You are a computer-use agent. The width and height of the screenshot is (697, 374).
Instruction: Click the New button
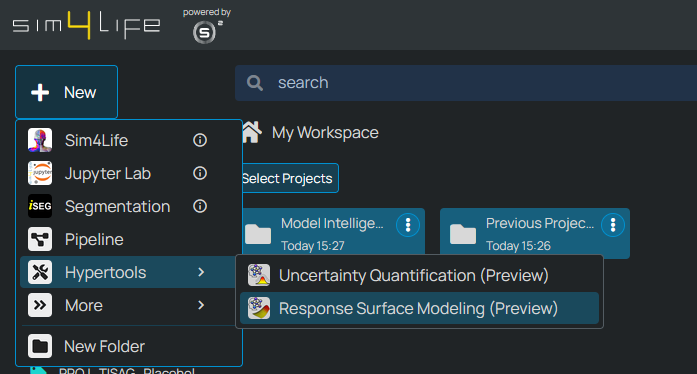point(66,92)
